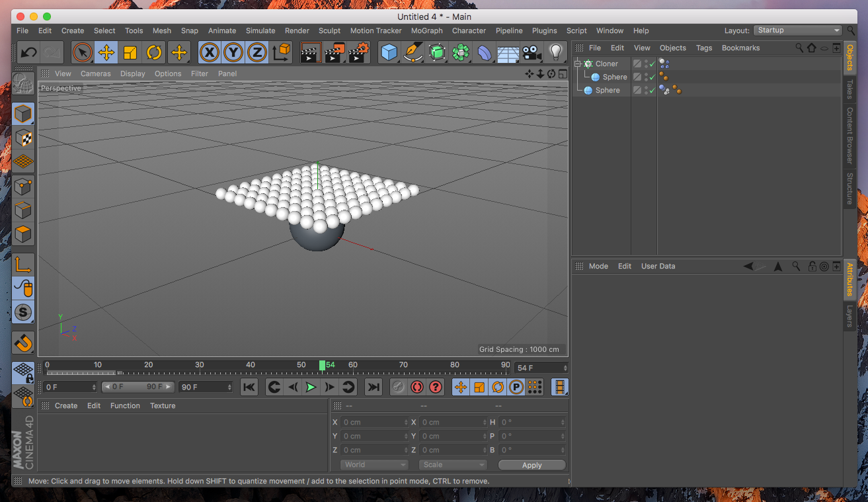Add a Camera object
The image size is (868, 502).
[x=532, y=52]
